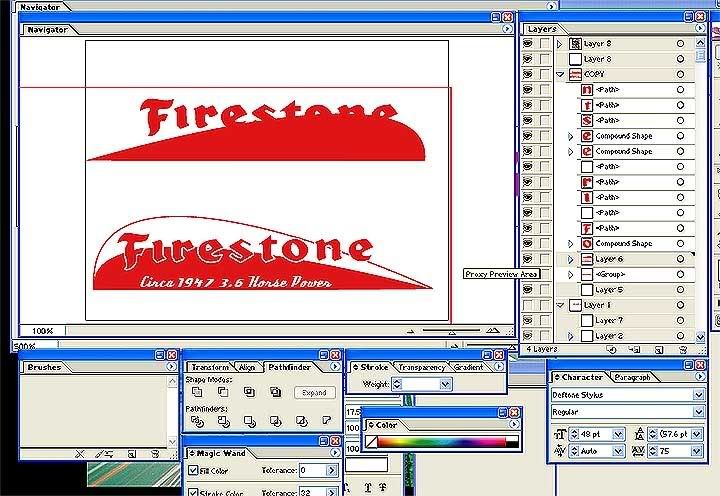Viewport: 720px width, 496px height.
Task: Expand the Layer 6 disclosure triangle
Action: 571,259
